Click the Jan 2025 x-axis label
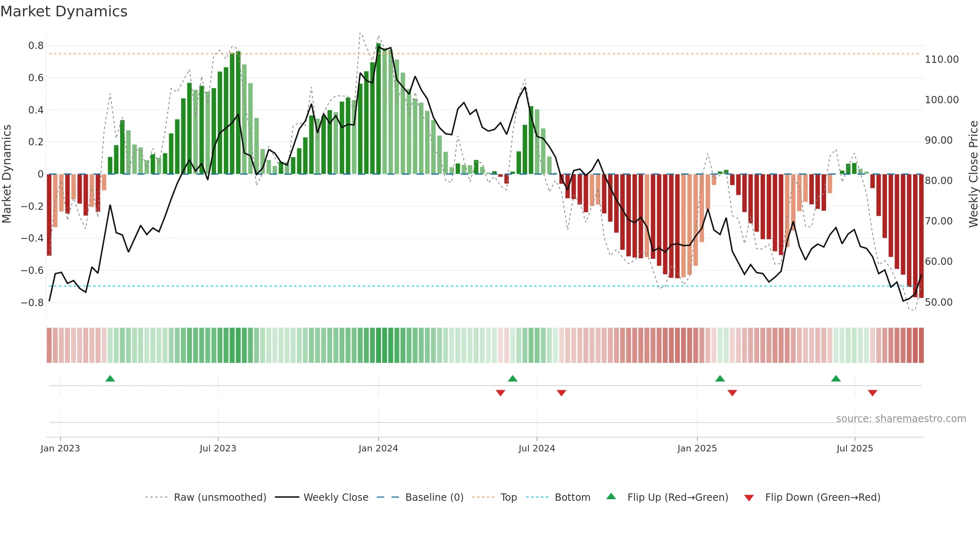This screenshot has width=980, height=551. tap(697, 448)
